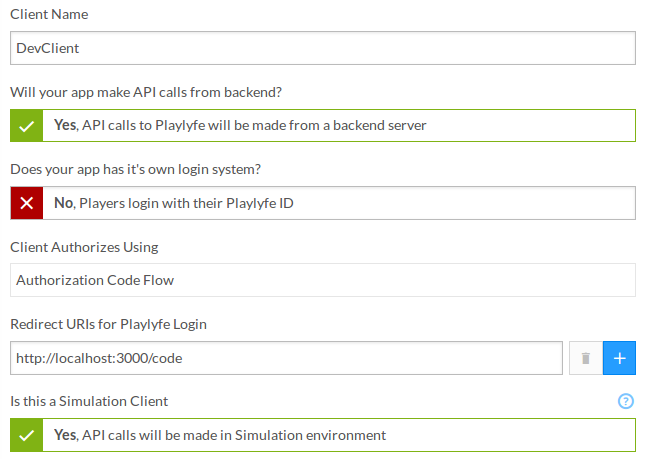
Task: Select "made from a backend server" option text
Action: pos(340,126)
